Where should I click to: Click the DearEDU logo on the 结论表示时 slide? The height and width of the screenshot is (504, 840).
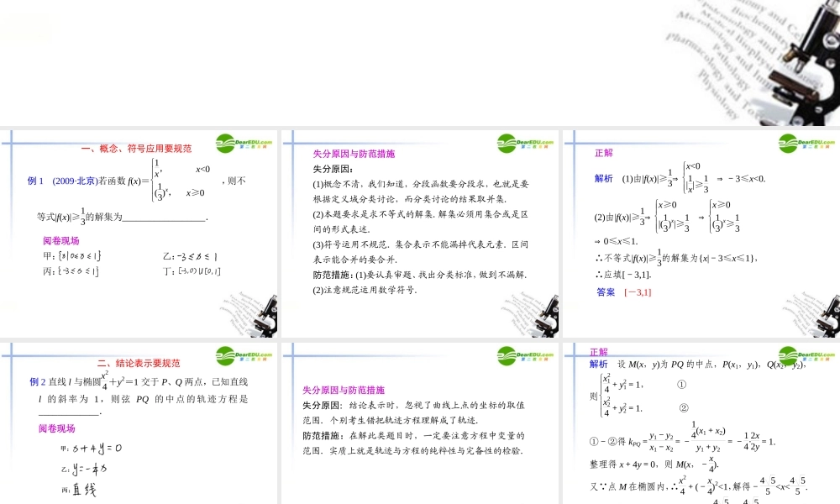coord(525,355)
